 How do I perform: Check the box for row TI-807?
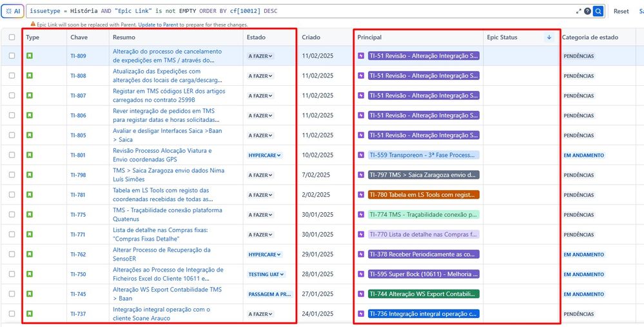click(12, 95)
